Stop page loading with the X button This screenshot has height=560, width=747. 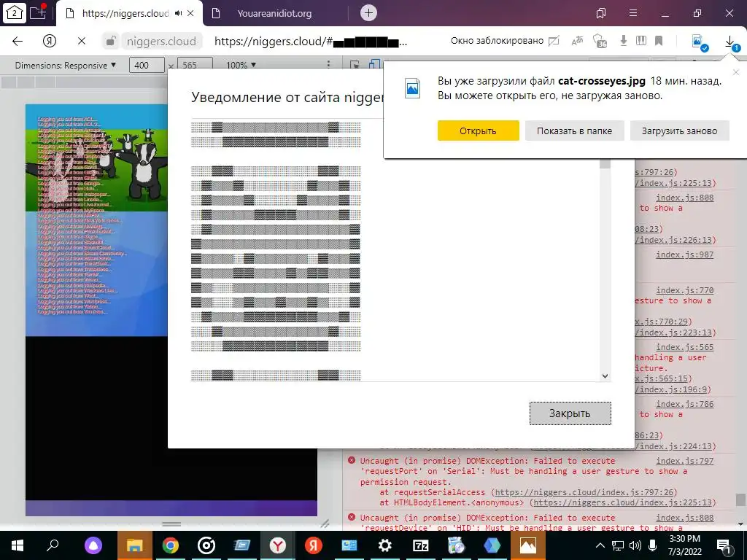(x=82, y=41)
